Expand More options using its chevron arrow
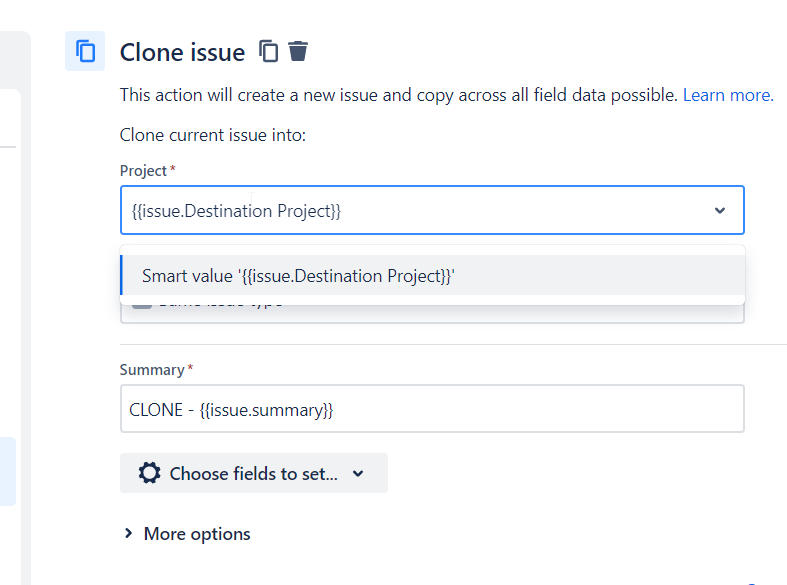This screenshot has height=585, width=787. (128, 533)
